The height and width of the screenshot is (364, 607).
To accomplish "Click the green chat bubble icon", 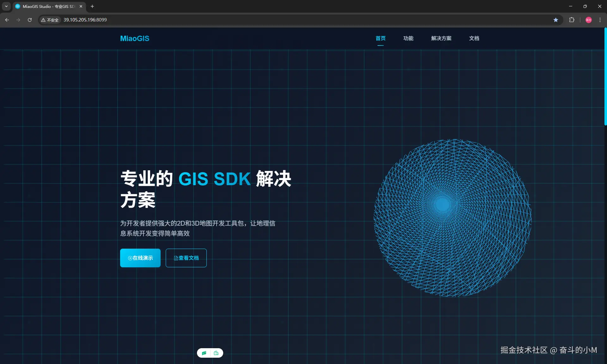I will 204,353.
